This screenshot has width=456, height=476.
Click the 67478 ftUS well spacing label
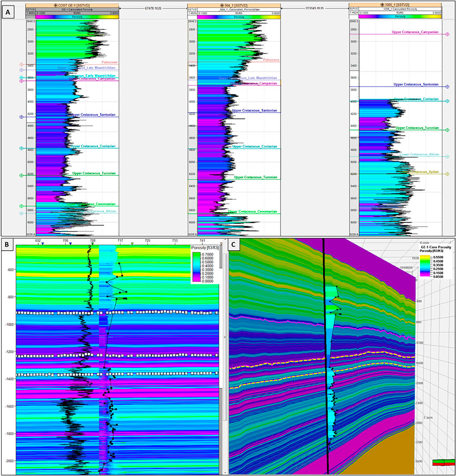click(153, 8)
